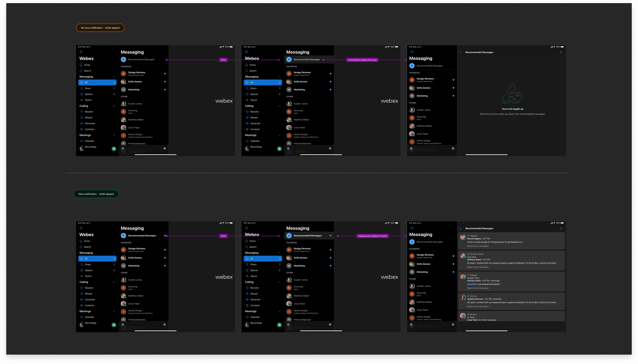The height and width of the screenshot is (364, 638).
Task: Select Voicemail in bottom-middle screen sidebar
Action: [x=255, y=300]
